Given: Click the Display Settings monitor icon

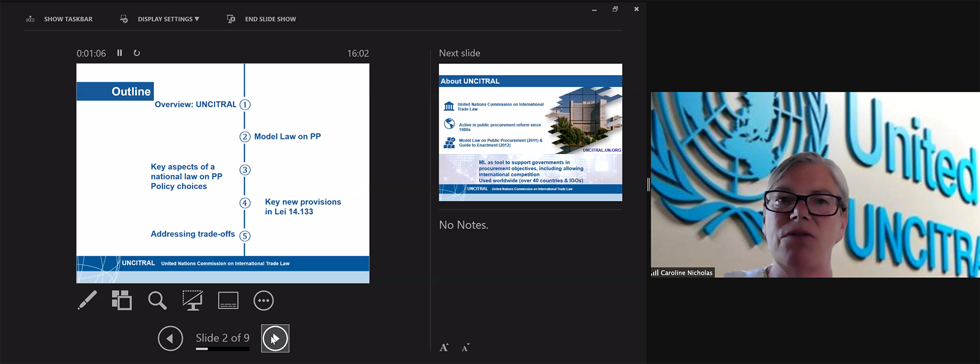Looking at the screenshot, I should coord(124,19).
